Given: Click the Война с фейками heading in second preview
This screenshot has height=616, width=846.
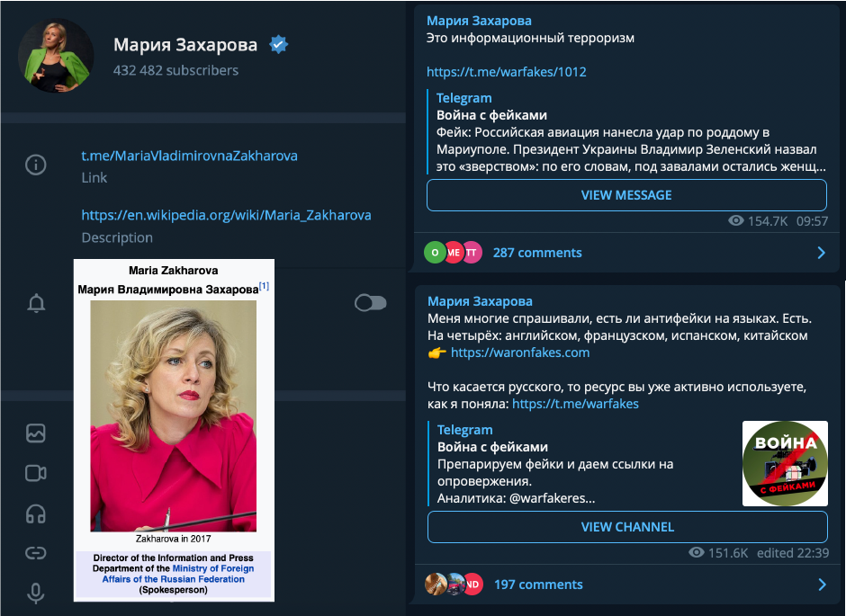Looking at the screenshot, I should 492,447.
